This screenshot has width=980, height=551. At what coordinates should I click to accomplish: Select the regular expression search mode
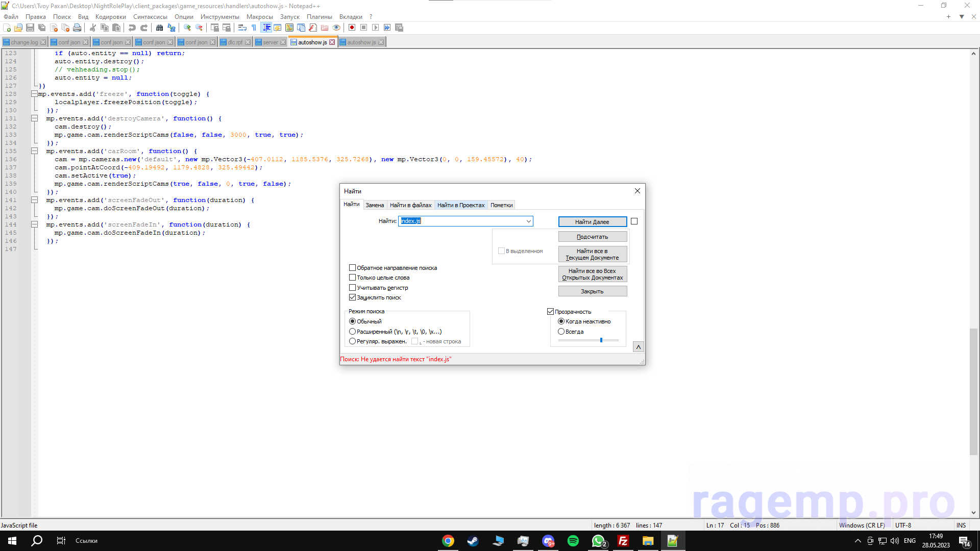352,341
